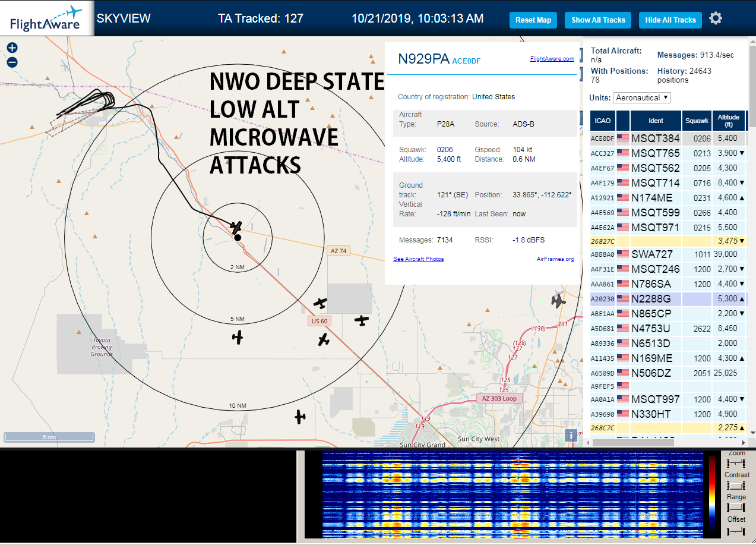
Task: Click the Toyota Proving Grounds map label
Action: (102, 347)
